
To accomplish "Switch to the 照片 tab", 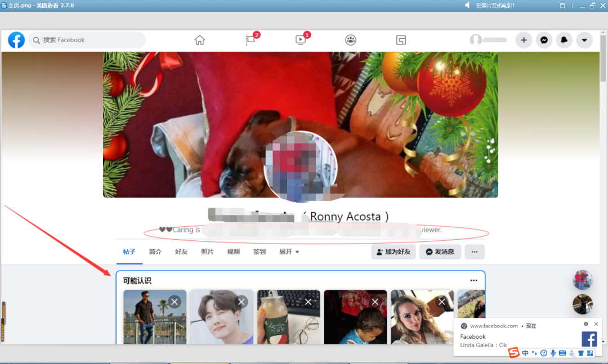I will [x=207, y=252].
